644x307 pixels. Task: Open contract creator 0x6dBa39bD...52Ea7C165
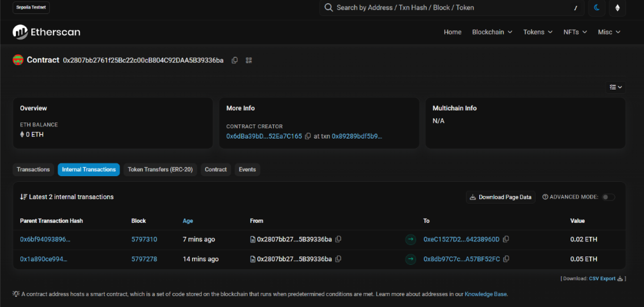tap(264, 136)
